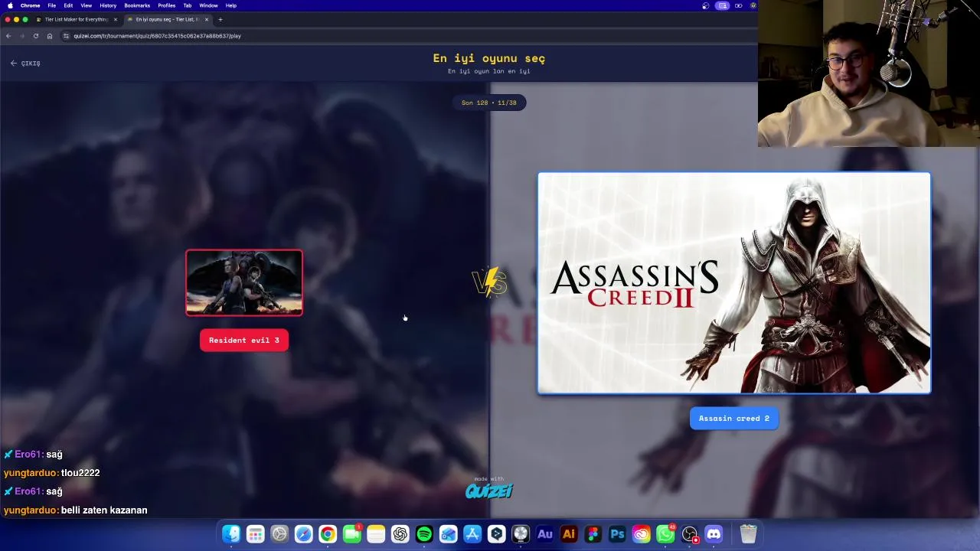Viewport: 980px width, 551px height.
Task: Choose the Resident evil 3 button
Action: click(244, 341)
